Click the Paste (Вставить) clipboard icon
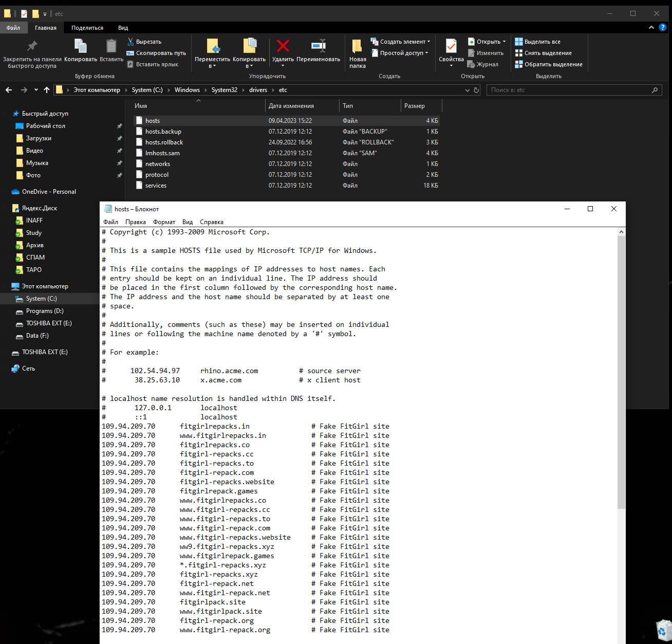The height and width of the screenshot is (644, 672). click(111, 46)
